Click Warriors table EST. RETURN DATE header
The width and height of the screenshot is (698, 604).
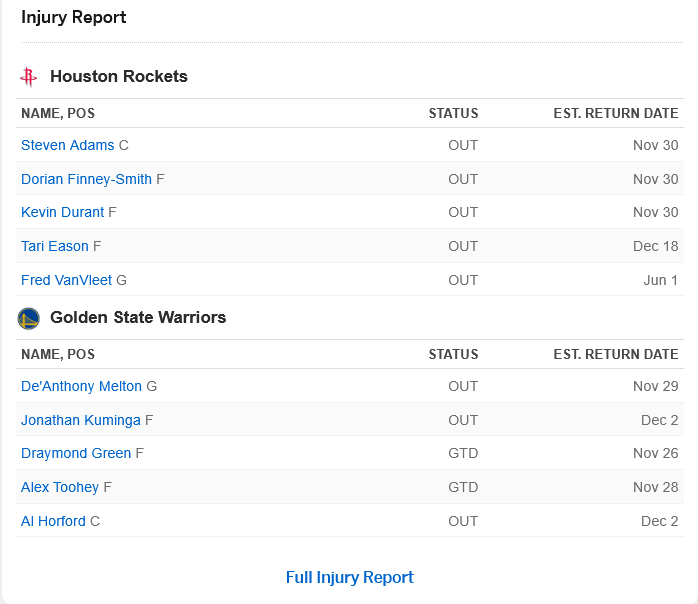tap(616, 354)
